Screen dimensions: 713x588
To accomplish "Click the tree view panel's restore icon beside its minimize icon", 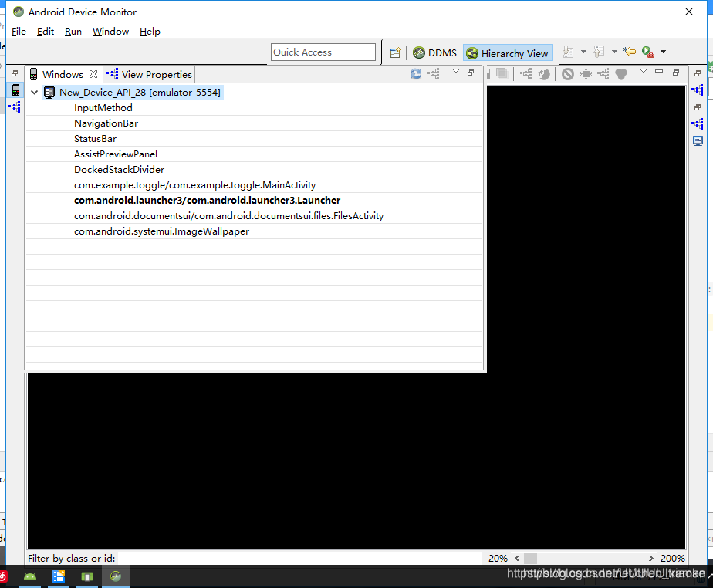I will (x=676, y=73).
